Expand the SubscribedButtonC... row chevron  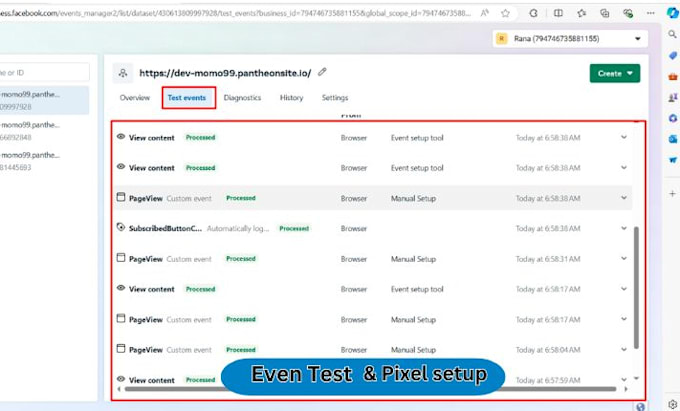pyautogui.click(x=624, y=228)
